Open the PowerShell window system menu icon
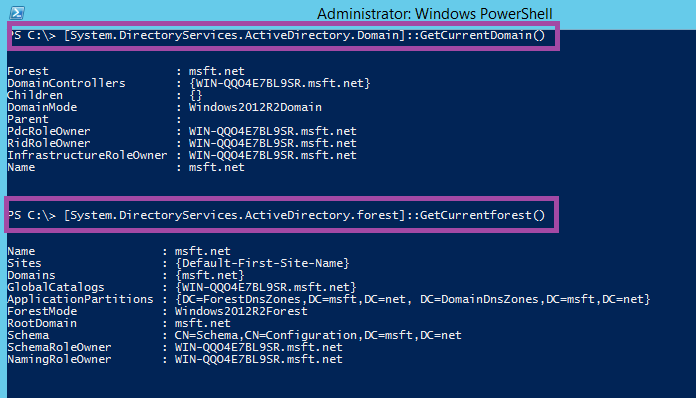Image resolution: width=696 pixels, height=398 pixels. (17, 13)
